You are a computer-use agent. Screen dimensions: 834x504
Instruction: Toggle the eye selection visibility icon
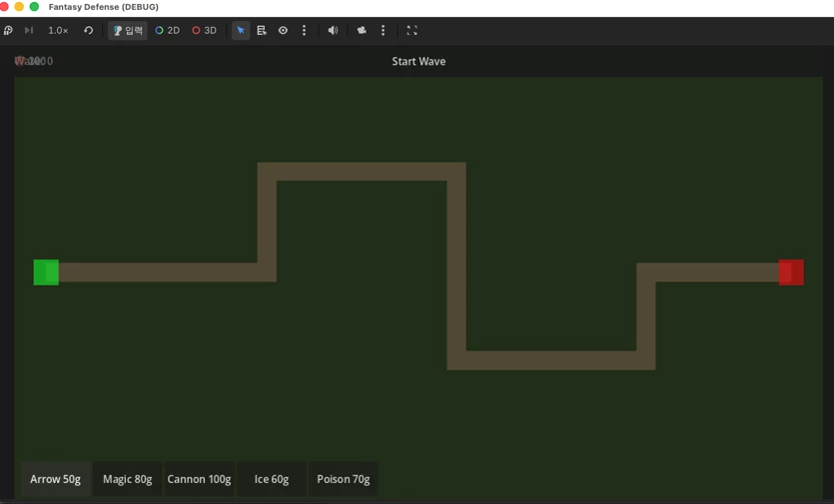[x=283, y=30]
